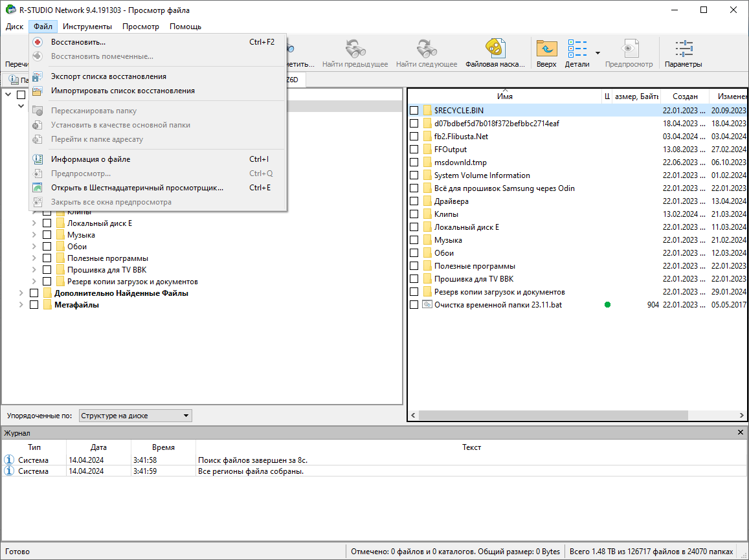
Task: Click Экспорт списка восстановления menu entry
Action: [x=109, y=76]
